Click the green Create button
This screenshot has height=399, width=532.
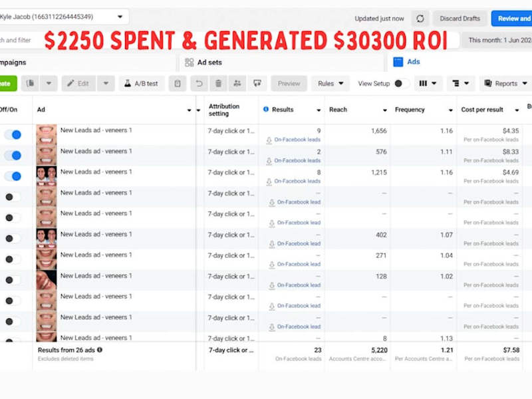click(8, 84)
